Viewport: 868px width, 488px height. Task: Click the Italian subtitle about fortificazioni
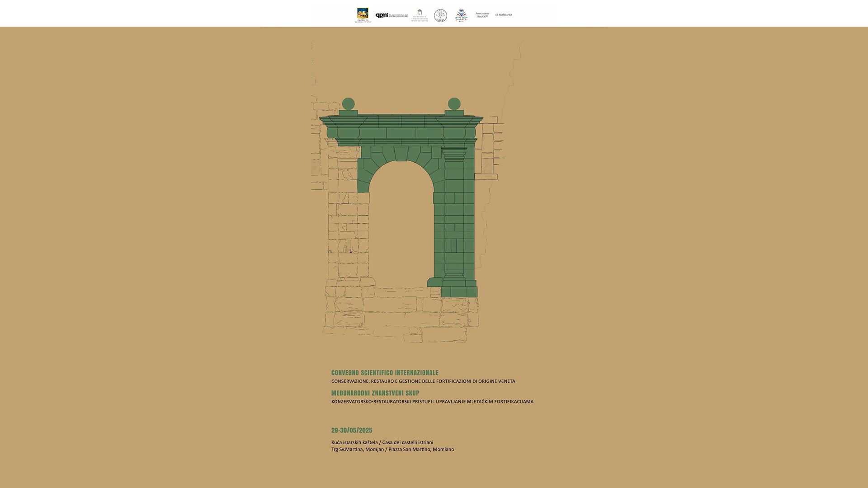(423, 381)
